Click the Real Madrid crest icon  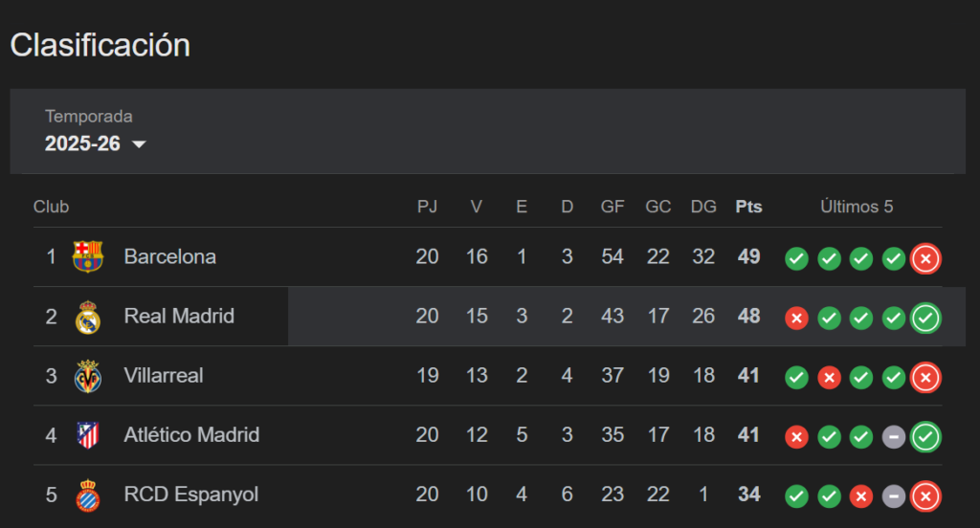click(87, 317)
